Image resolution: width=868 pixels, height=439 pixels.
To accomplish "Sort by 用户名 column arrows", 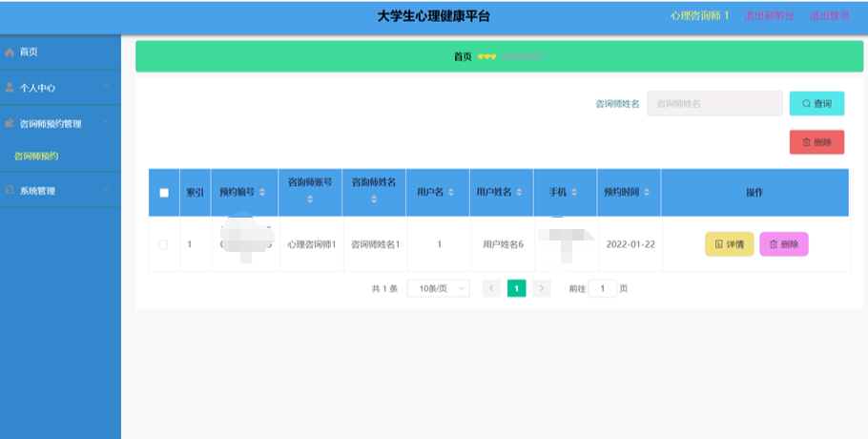I will pos(450,192).
